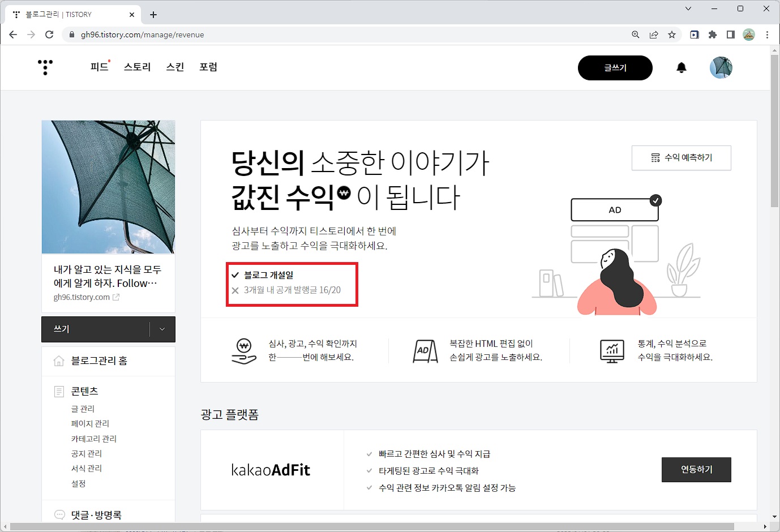Bookmark this page with the star
The image size is (780, 532).
click(x=672, y=35)
